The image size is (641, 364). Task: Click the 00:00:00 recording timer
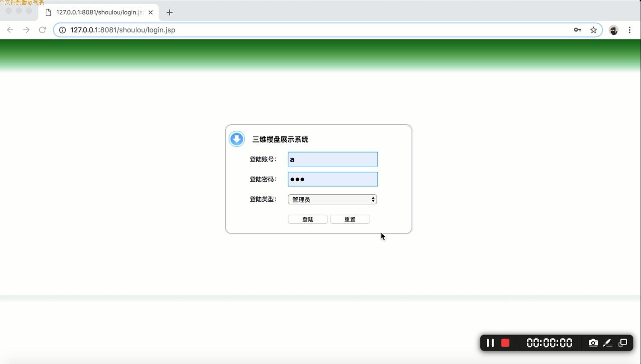549,343
